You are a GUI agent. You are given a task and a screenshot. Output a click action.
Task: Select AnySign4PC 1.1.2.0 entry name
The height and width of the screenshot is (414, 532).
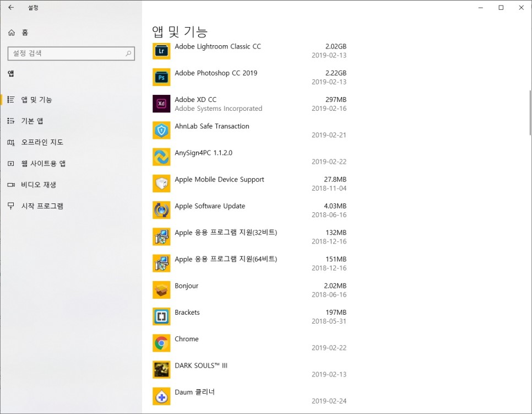pos(204,153)
